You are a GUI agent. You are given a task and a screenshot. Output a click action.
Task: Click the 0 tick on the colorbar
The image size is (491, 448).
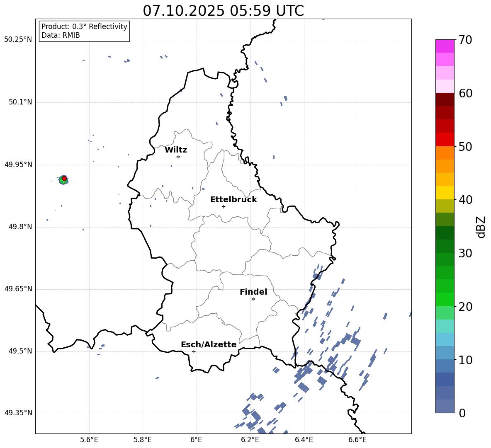[x=462, y=413]
